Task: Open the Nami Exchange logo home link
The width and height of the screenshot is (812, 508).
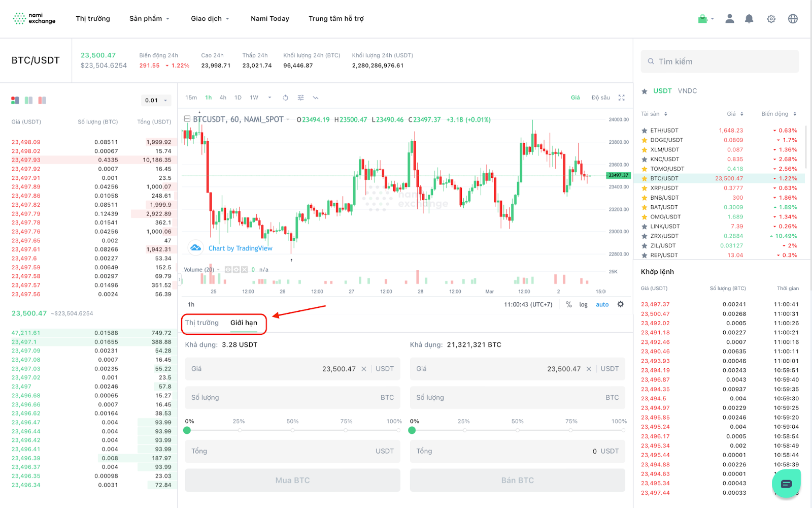Action: (34, 18)
